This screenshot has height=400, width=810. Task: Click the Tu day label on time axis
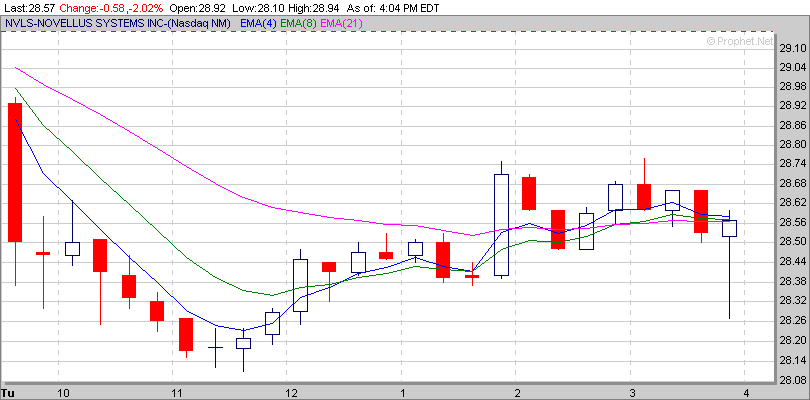9,394
